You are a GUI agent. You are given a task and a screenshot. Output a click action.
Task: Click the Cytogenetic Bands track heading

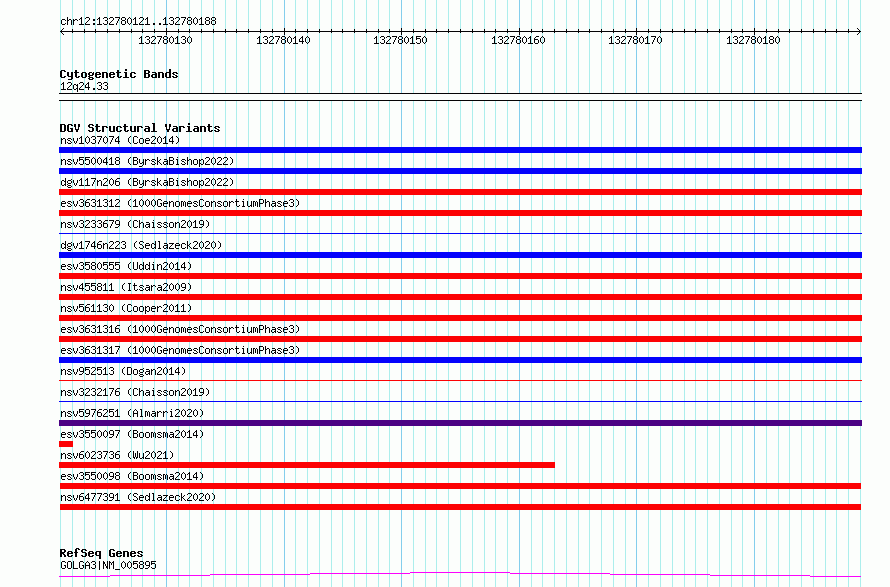coord(119,74)
